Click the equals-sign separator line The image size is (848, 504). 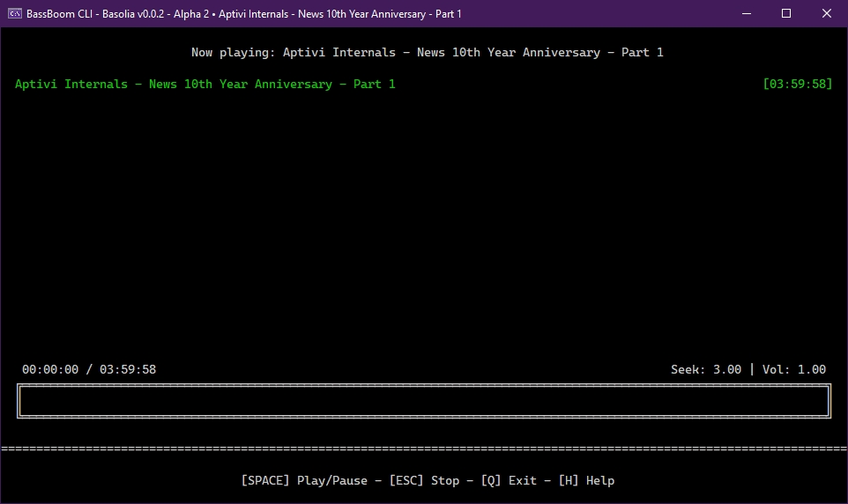coord(423,448)
